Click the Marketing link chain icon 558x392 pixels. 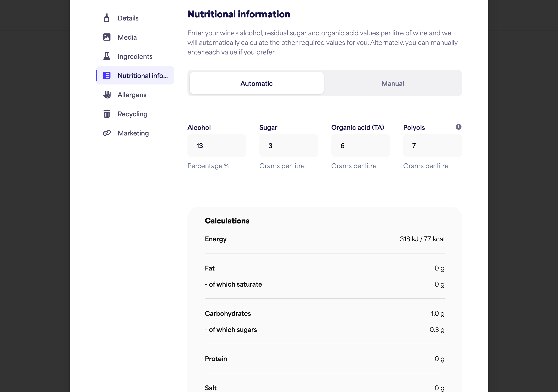click(x=107, y=133)
